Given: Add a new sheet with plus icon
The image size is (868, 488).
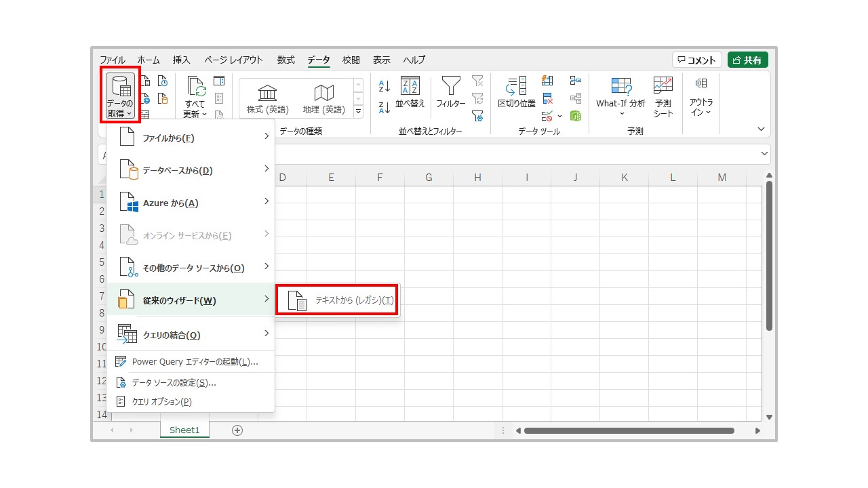Looking at the screenshot, I should 237,430.
